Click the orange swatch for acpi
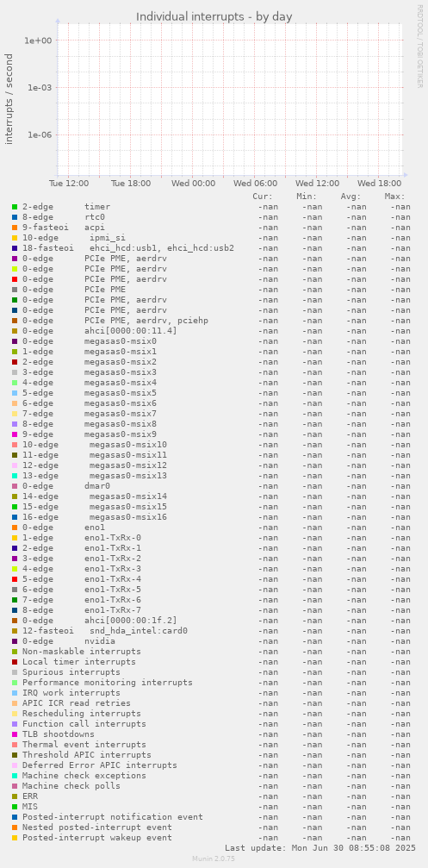This screenshot has width=428, height=868. 15,227
